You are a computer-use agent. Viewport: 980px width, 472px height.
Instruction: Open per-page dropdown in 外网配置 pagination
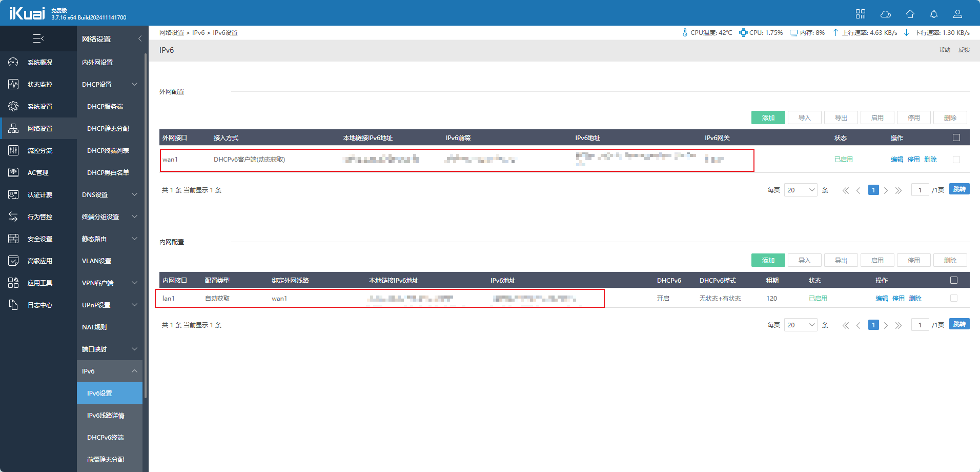point(800,190)
